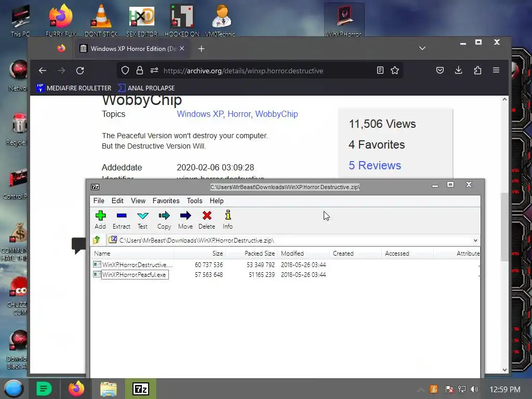Open the Tools menu in 7-Zip
This screenshot has height=399, width=532.
[x=194, y=201]
